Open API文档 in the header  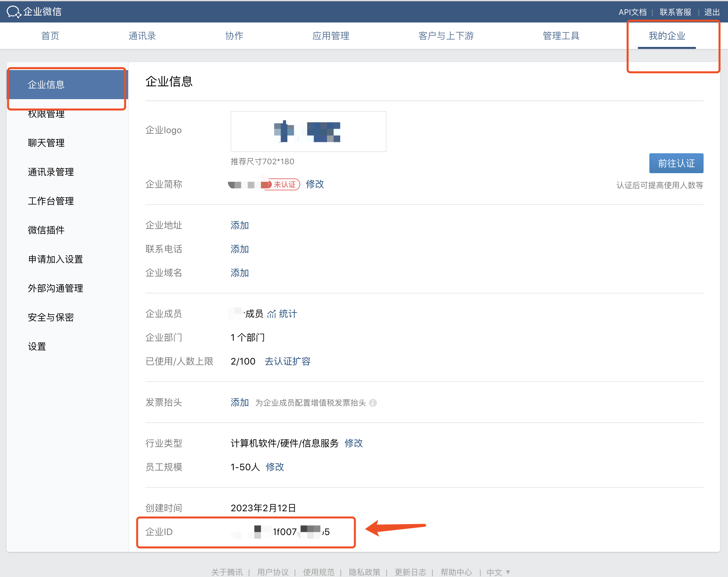tap(632, 12)
